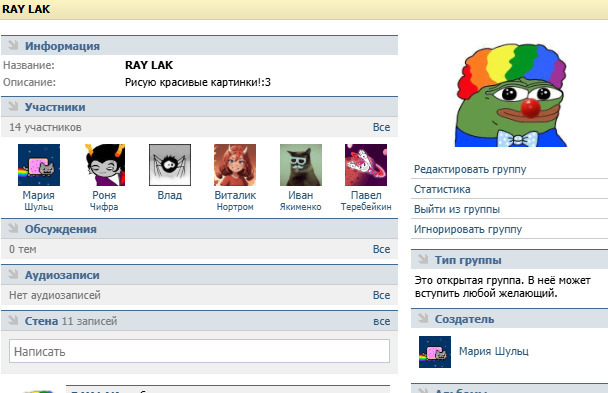Viewport: 608px width, 393px height.
Task: Open group Статистика link
Action: coord(442,189)
